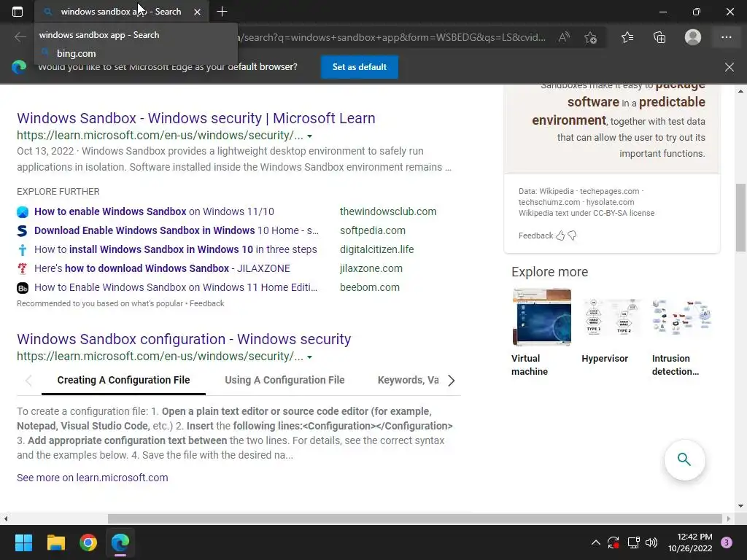The image size is (747, 560).
Task: Close the windows sandbox app tab
Action: [197, 12]
